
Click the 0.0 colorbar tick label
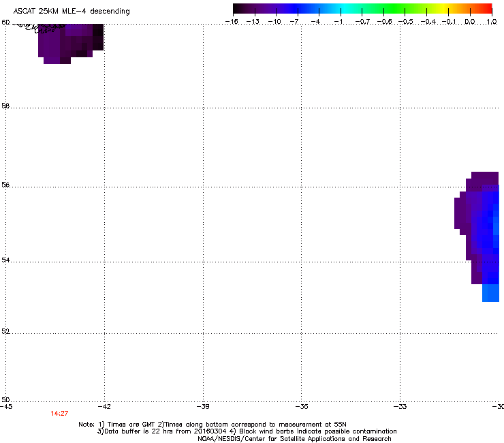(x=470, y=22)
